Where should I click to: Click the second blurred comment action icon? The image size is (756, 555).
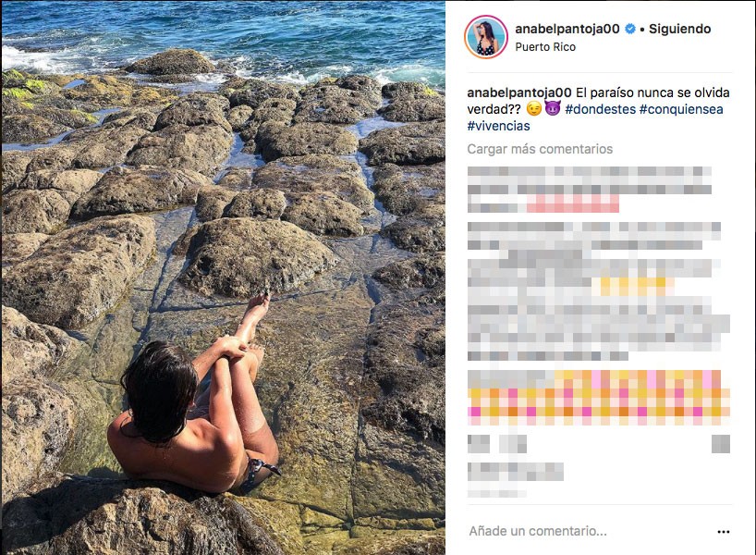click(512, 443)
